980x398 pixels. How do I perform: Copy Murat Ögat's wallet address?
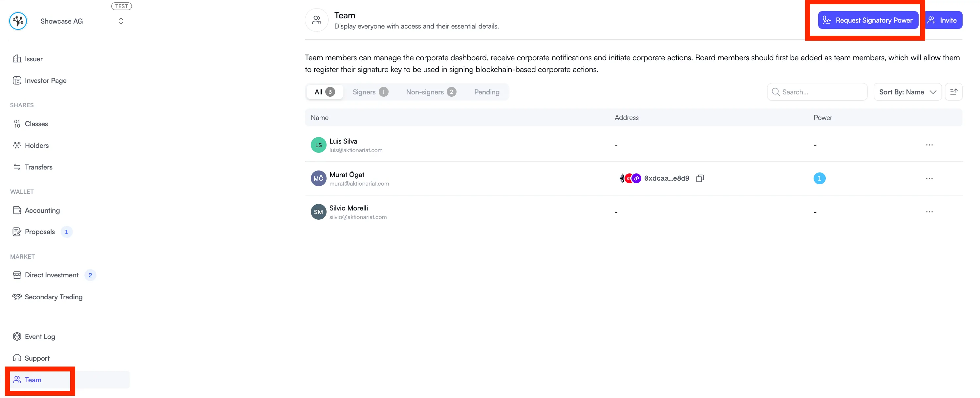click(700, 178)
